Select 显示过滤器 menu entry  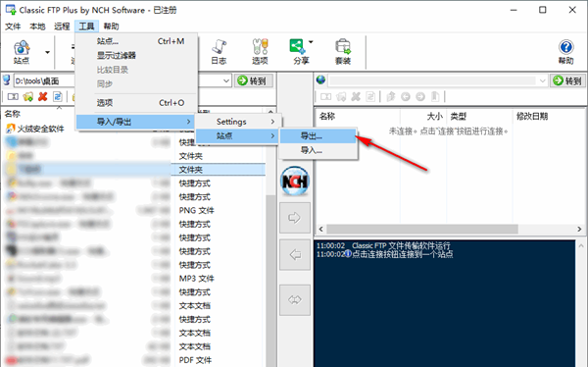pos(136,56)
